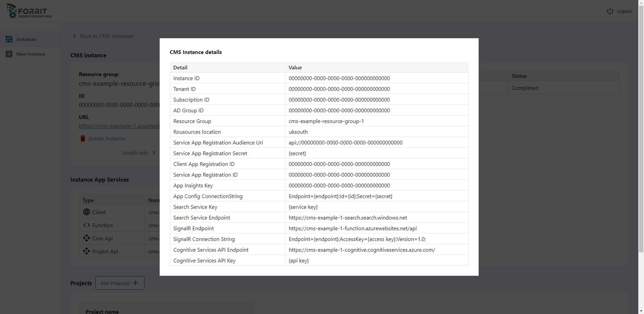Click the vertical page scrollbar

pos(641,134)
